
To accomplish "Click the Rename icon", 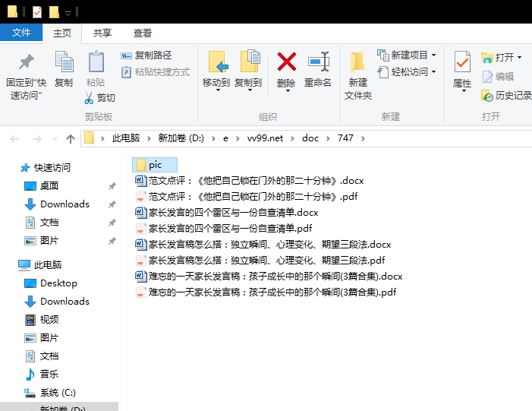I will point(318,62).
